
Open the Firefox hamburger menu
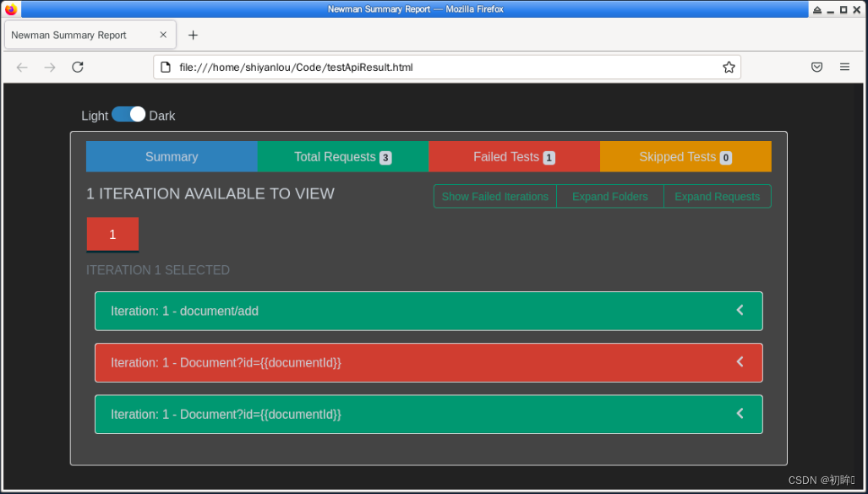click(844, 68)
